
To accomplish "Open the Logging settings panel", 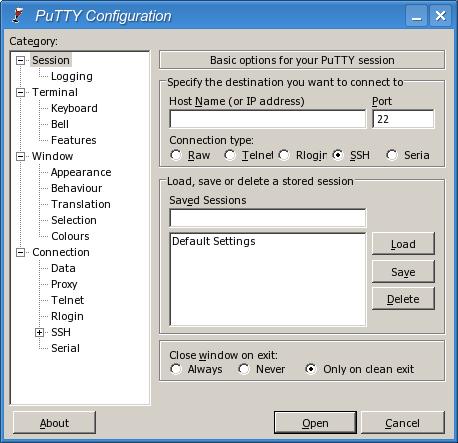I will (72, 76).
